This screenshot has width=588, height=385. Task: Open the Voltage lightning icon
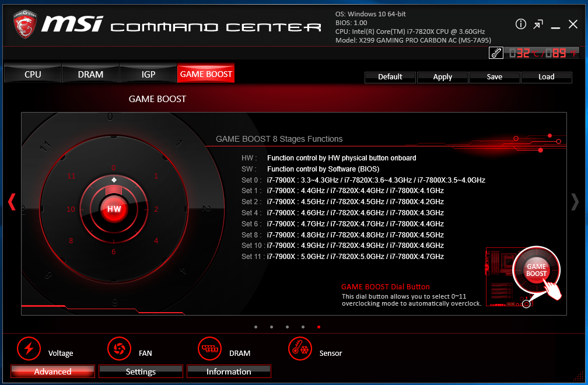(x=29, y=349)
